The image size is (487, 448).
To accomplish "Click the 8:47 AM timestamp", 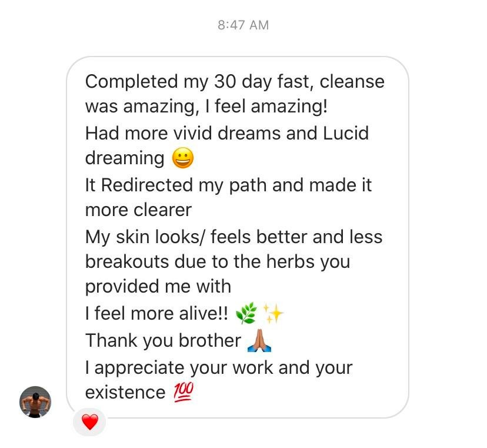I will point(243,25).
